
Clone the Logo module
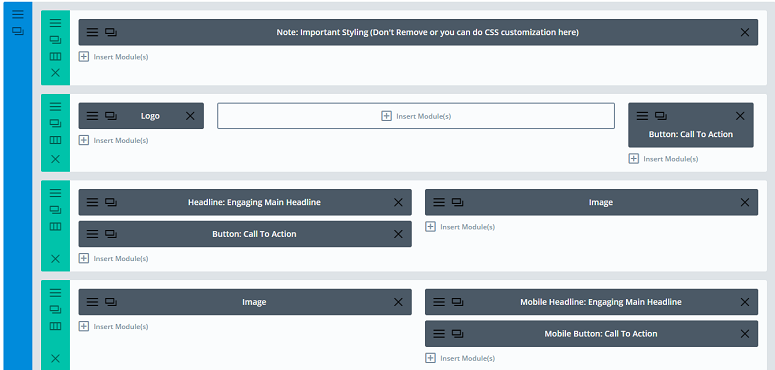111,116
